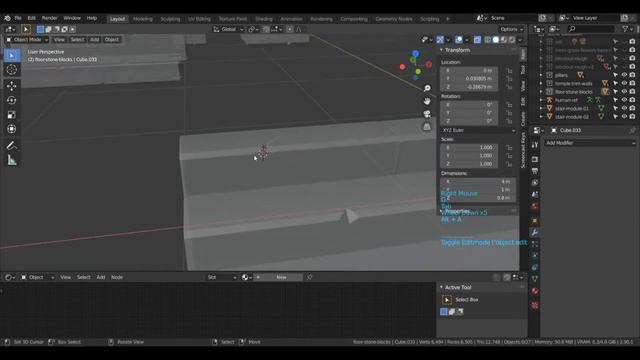Toggle proportional editing in header
This screenshot has width=640, height=360.
tap(290, 29)
